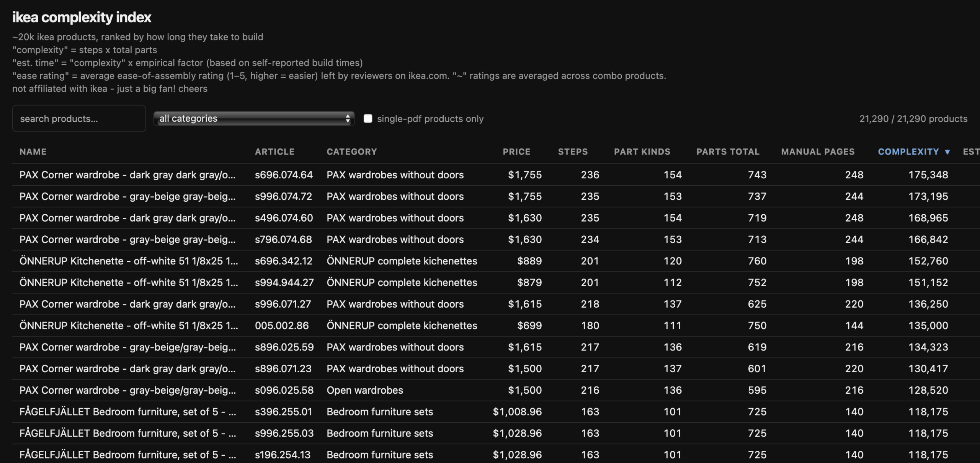980x463 pixels.
Task: Click complexity value 136,250
Action: tap(928, 304)
